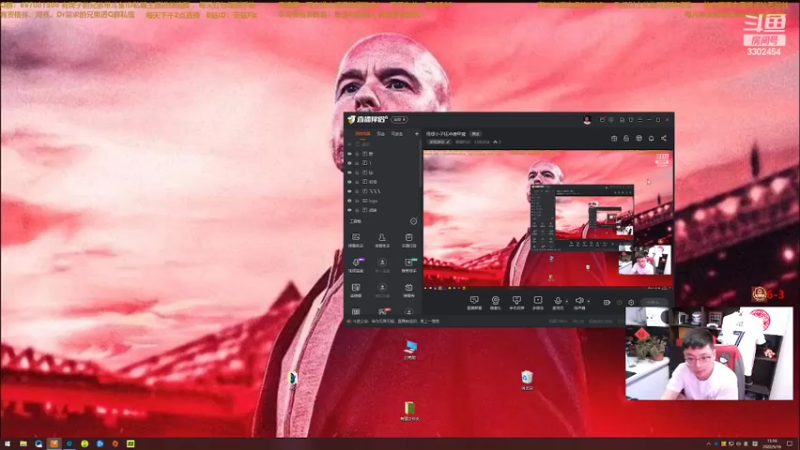Expand speaker options arrow
This screenshot has height=450, width=800.
point(588,302)
